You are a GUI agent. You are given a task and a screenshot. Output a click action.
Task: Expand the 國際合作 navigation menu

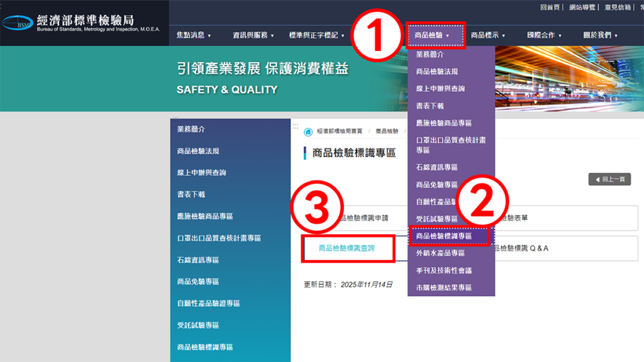pos(544,35)
